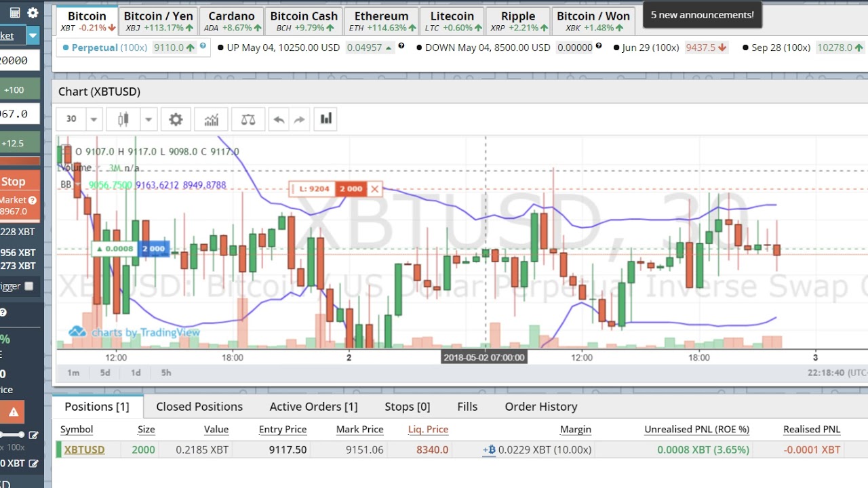Image resolution: width=868 pixels, height=488 pixels.
Task: Click the 5 new announcements button
Action: (x=703, y=15)
